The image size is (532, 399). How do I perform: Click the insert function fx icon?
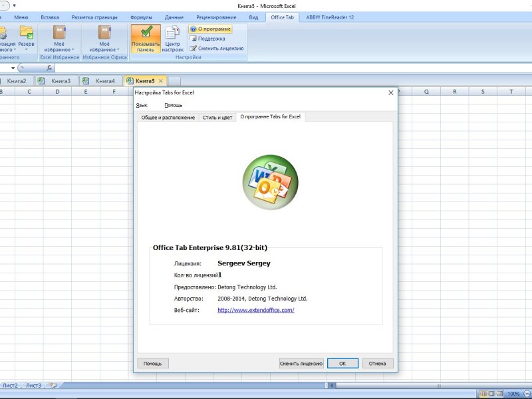point(49,68)
